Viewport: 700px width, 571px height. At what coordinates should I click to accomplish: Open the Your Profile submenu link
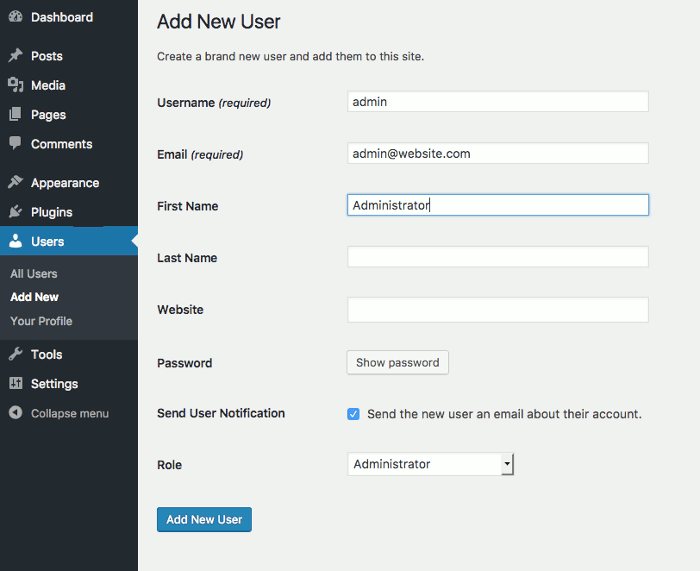(41, 321)
